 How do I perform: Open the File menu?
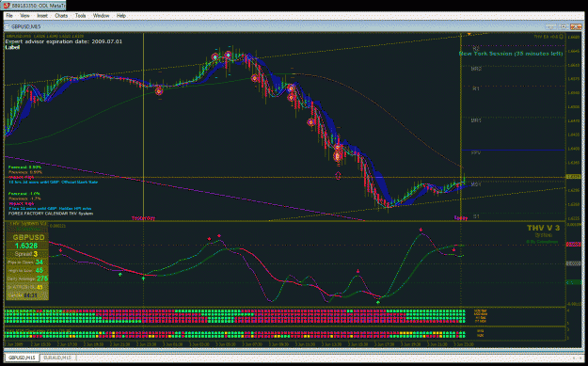point(9,16)
